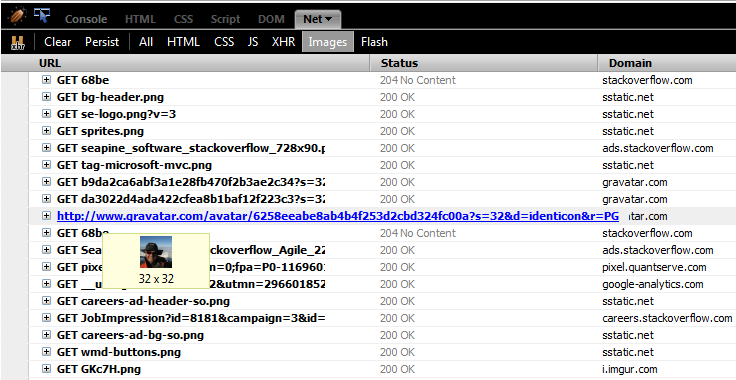The width and height of the screenshot is (736, 380).
Task: Click the XHR break pause icon
Action: [18, 43]
